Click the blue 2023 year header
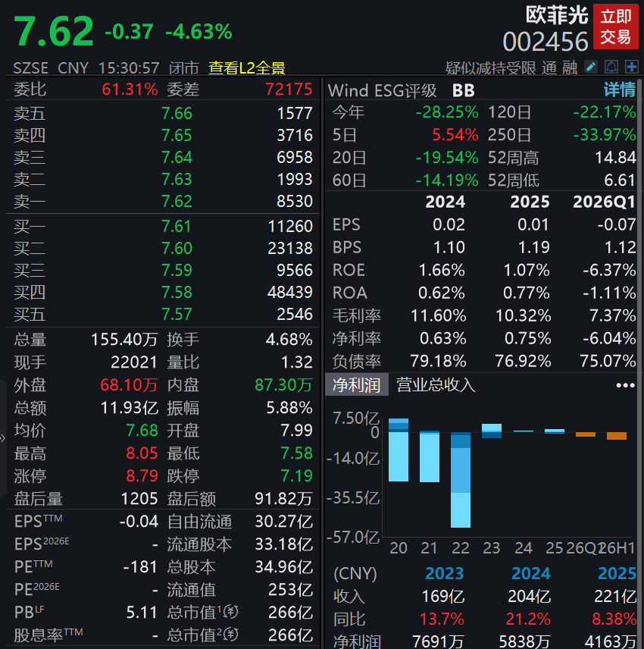 pos(445,574)
